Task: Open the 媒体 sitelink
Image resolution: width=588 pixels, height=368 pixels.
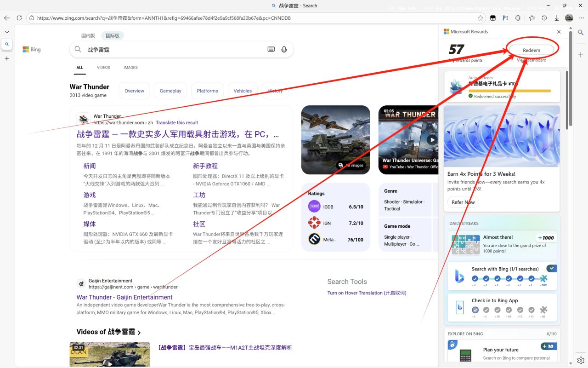Action: coord(90,224)
